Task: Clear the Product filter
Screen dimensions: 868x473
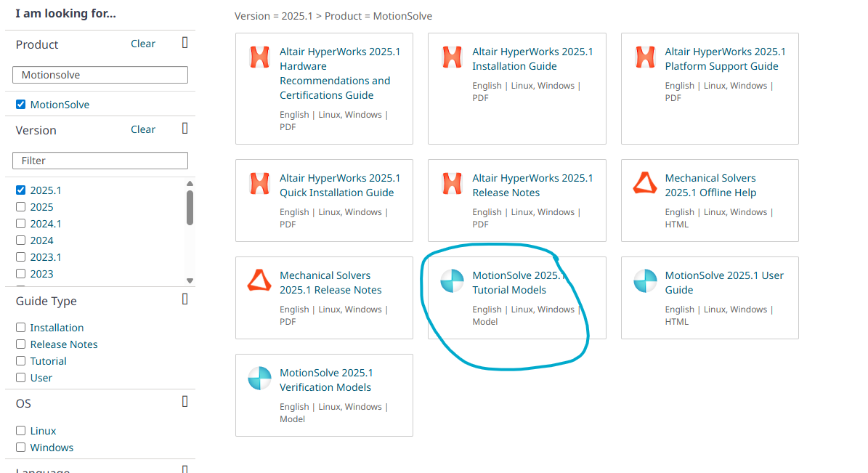Action: coord(143,44)
